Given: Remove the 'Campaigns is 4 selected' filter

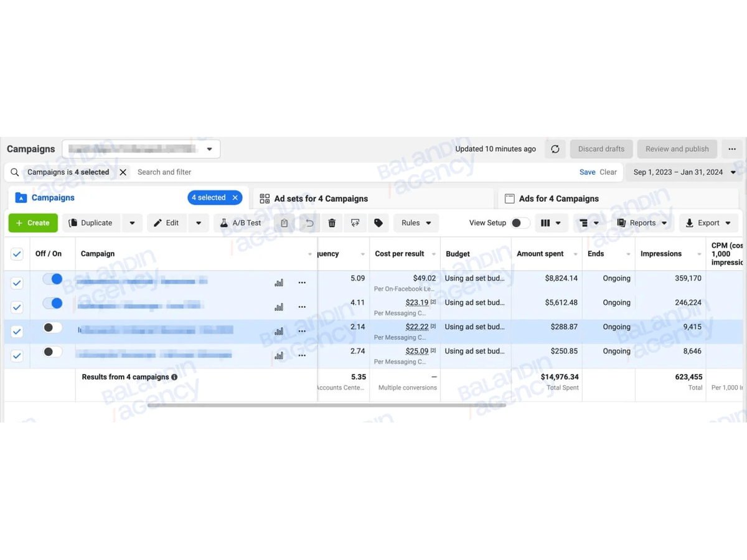Looking at the screenshot, I should (123, 172).
